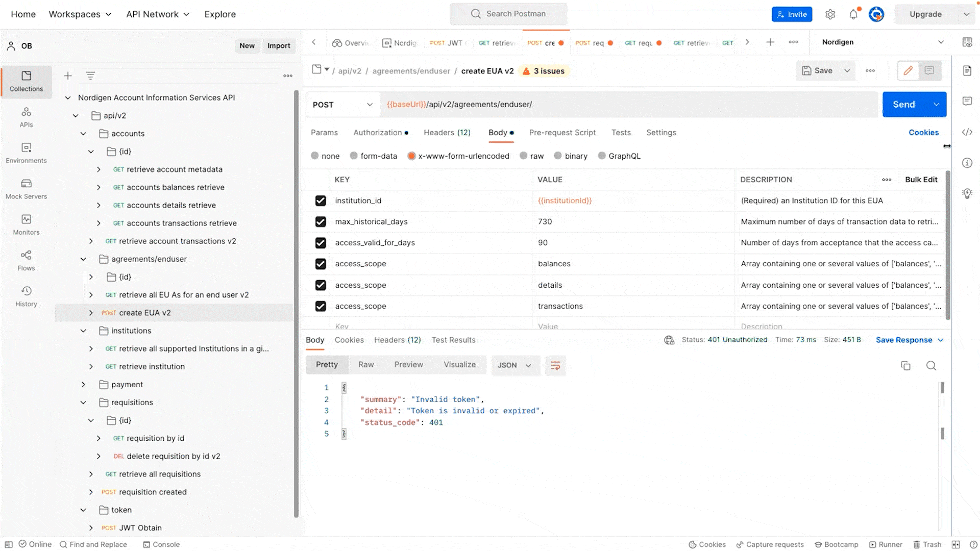Copy response using the copy icon
Image resolution: width=980 pixels, height=551 pixels.
tap(905, 365)
